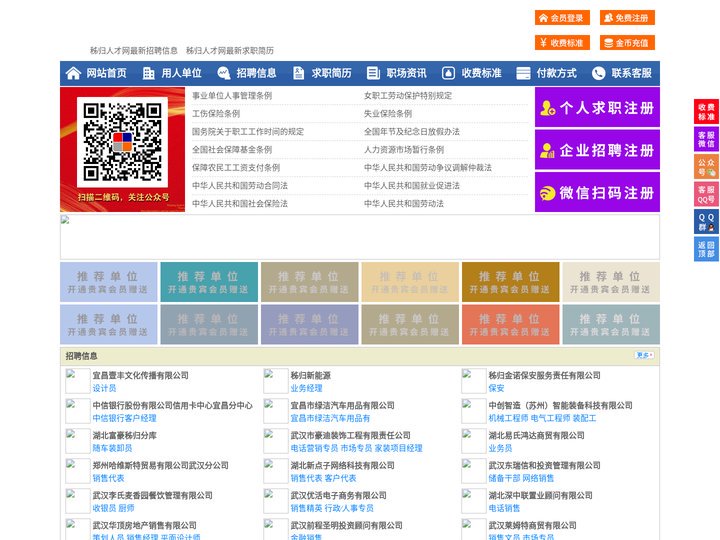This screenshot has height=540, width=720.
Task: Click the broken banner image below the QR section
Action: pyautogui.click(x=360, y=237)
